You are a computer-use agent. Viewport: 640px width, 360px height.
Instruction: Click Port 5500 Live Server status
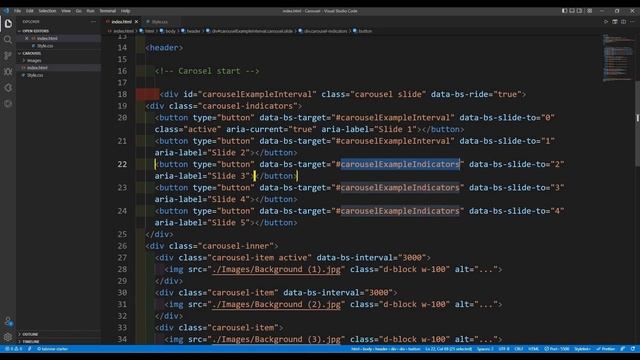[x=557, y=349]
